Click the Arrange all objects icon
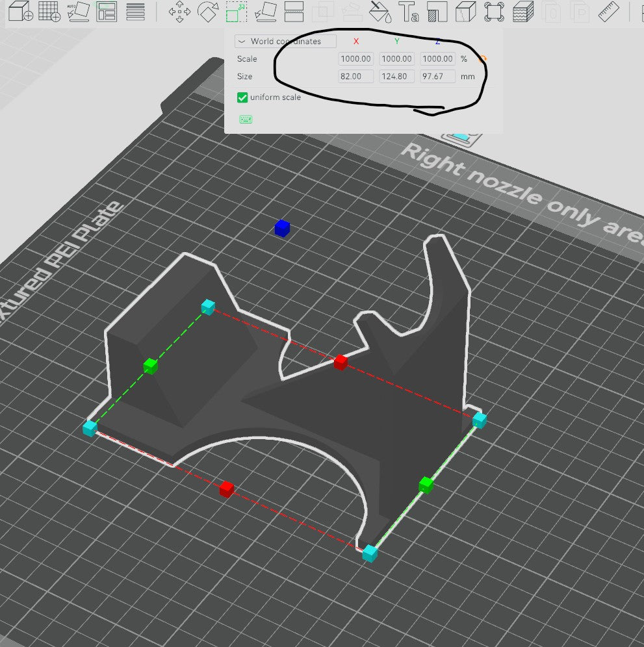Screen dimensions: 644x647 107,11
